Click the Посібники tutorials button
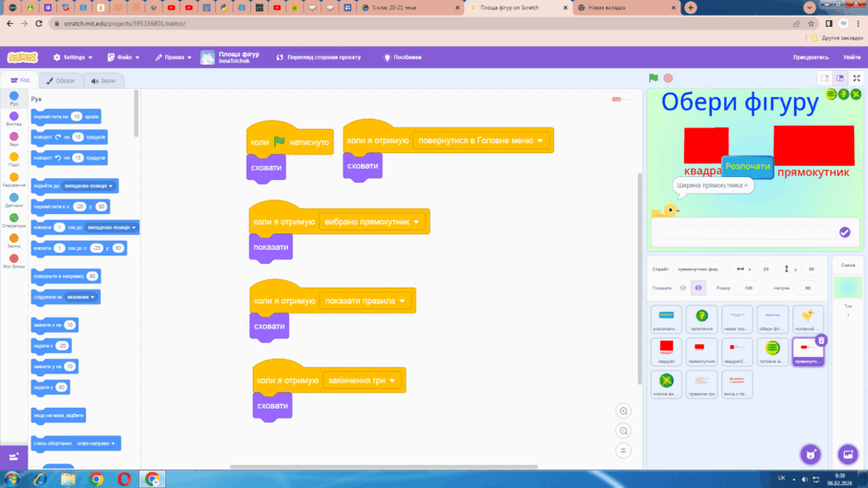Screen dimensions: 868x488 [x=403, y=57]
